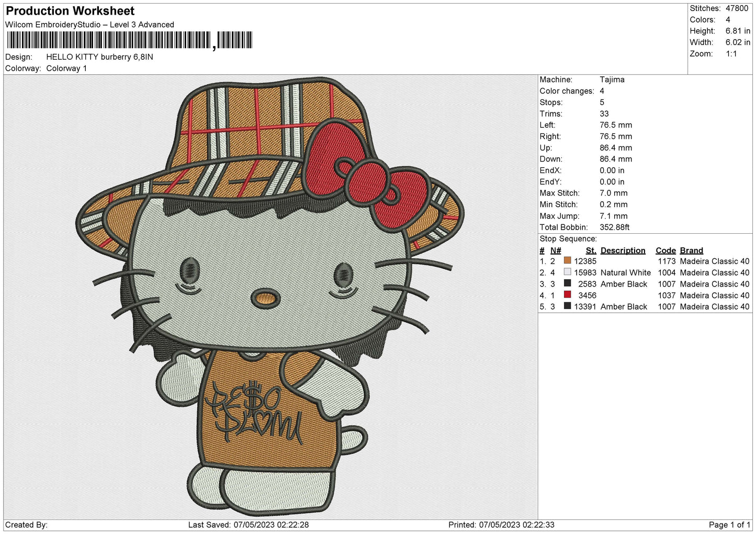
Task: Click the 'Code' column header
Action: (x=666, y=251)
